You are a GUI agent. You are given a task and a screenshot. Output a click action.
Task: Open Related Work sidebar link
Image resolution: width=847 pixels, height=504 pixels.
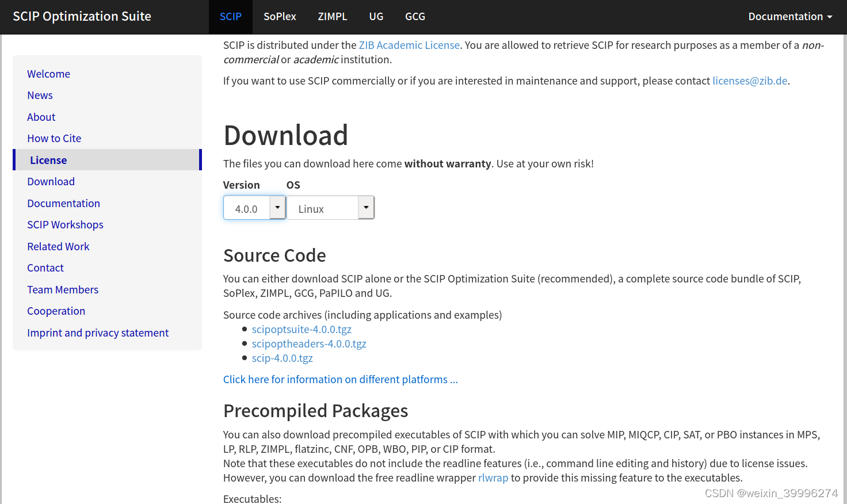point(58,246)
